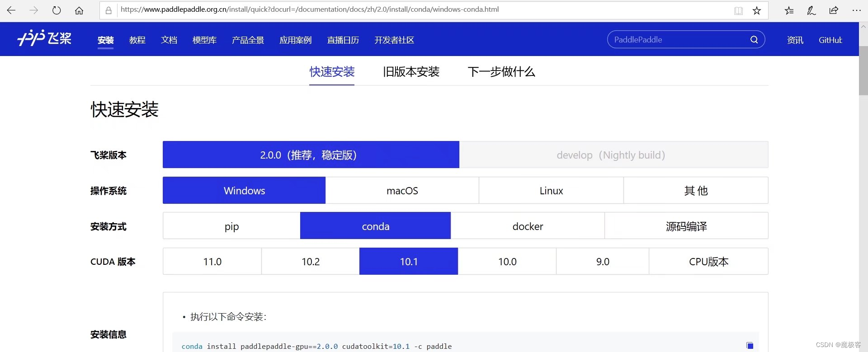Click the padlock site info icon

click(108, 10)
